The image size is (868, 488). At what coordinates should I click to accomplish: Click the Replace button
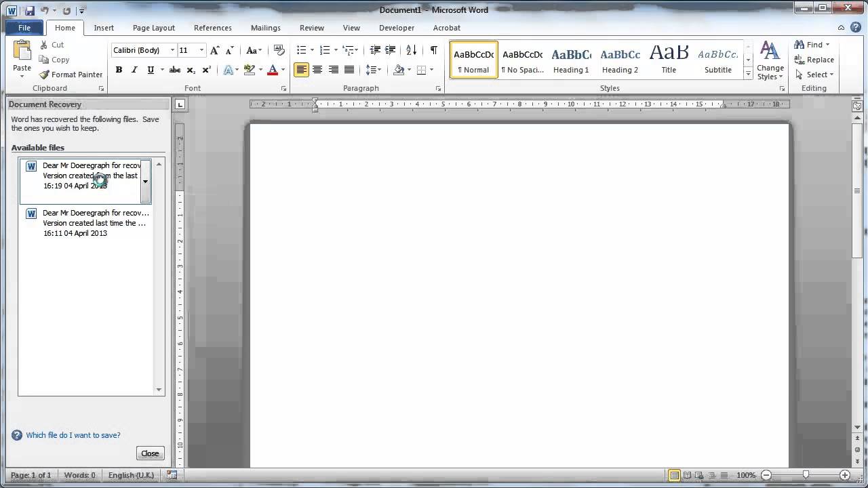click(814, 60)
